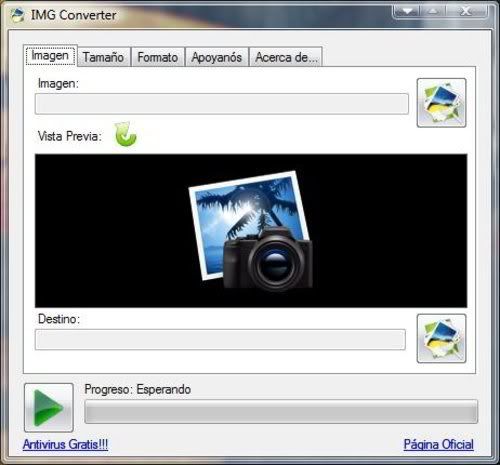Click the 'Destino:' label
This screenshot has height=465, width=500.
pos(59,319)
